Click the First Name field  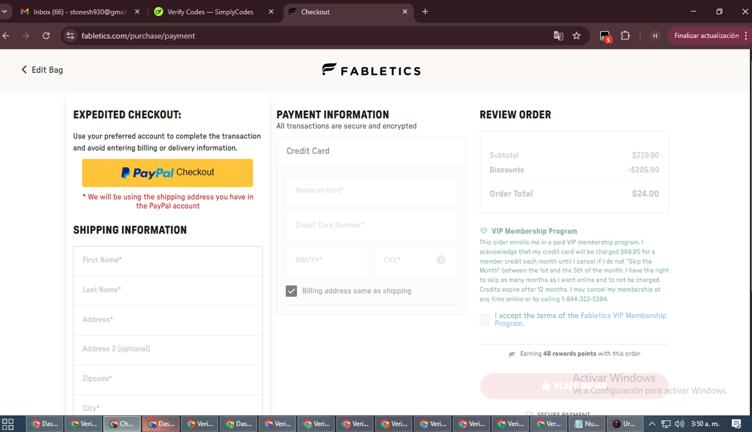click(x=168, y=260)
